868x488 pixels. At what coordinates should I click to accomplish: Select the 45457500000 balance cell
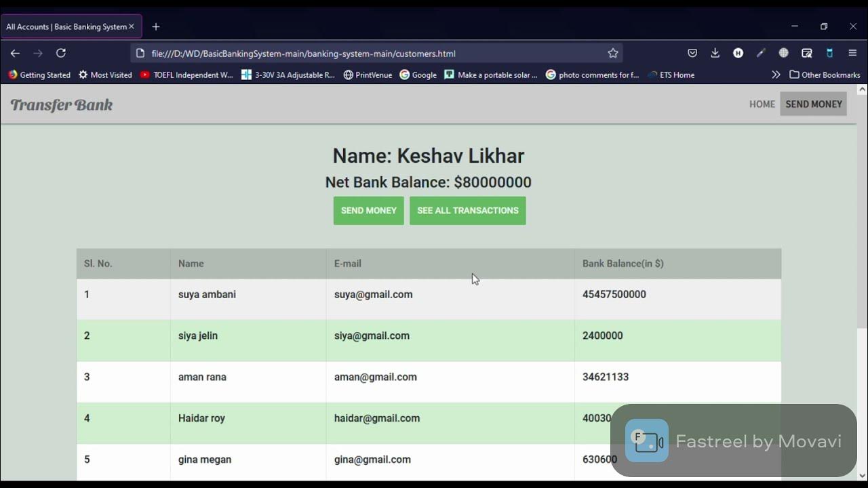pyautogui.click(x=678, y=300)
